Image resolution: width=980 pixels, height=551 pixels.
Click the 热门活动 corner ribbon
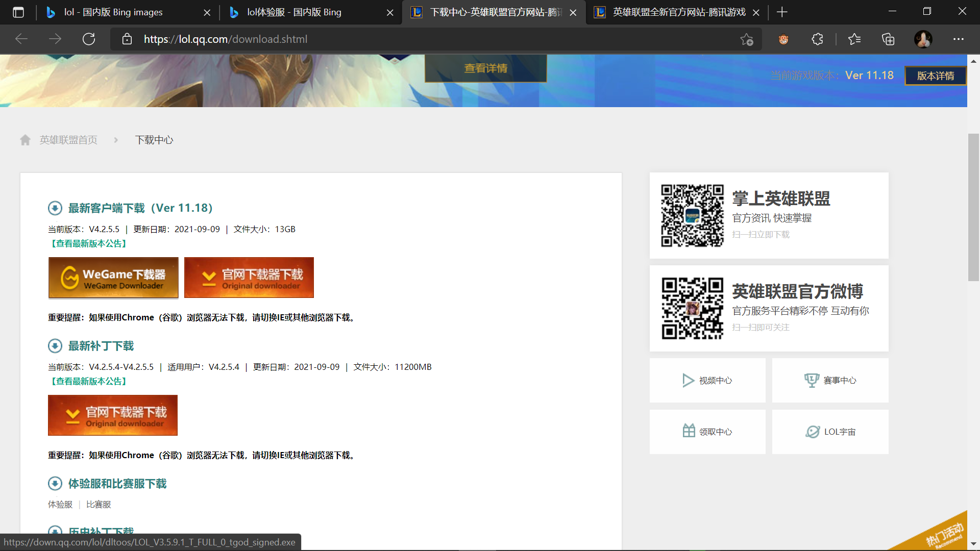pos(942,535)
